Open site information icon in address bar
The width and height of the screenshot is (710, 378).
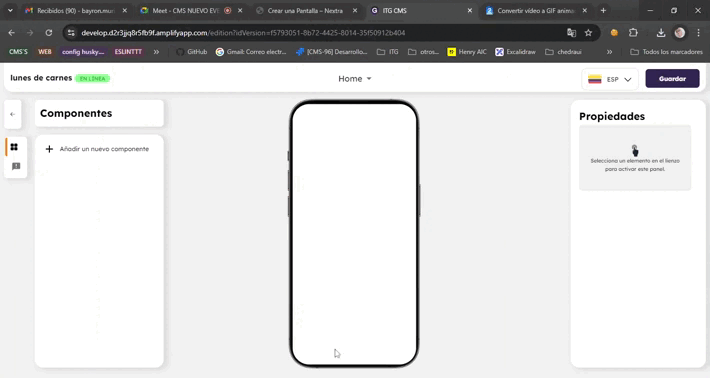71,33
